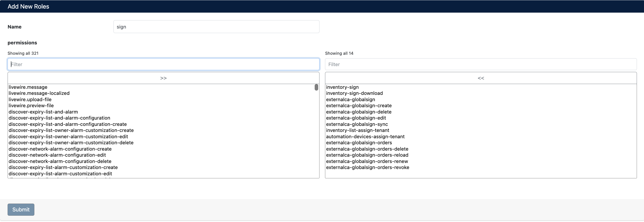Viewport: 644px width, 222px height.
Task: Move all permissions right with >> button
Action: pyautogui.click(x=163, y=78)
